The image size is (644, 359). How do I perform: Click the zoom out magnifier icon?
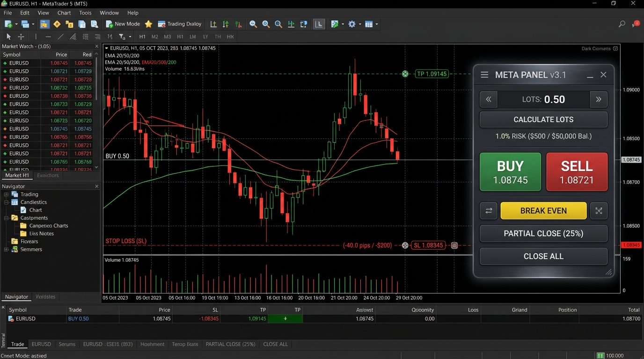[253, 24]
